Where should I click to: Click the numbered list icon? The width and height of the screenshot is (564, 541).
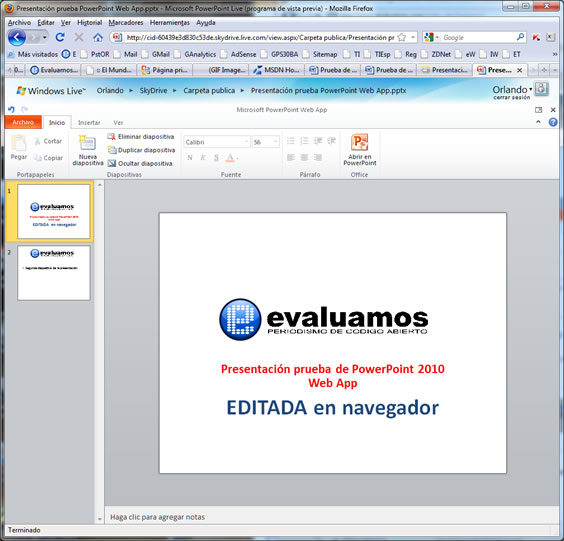[x=304, y=141]
